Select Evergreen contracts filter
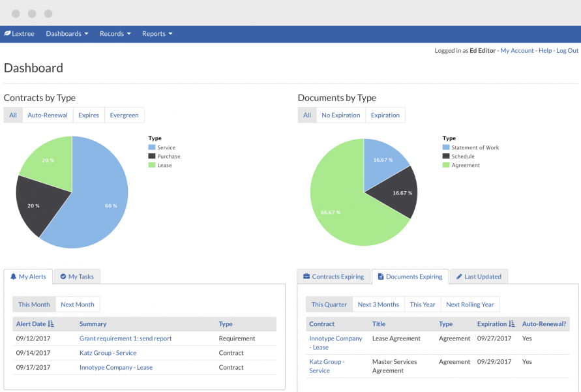The height and width of the screenshot is (392, 581). coord(124,115)
